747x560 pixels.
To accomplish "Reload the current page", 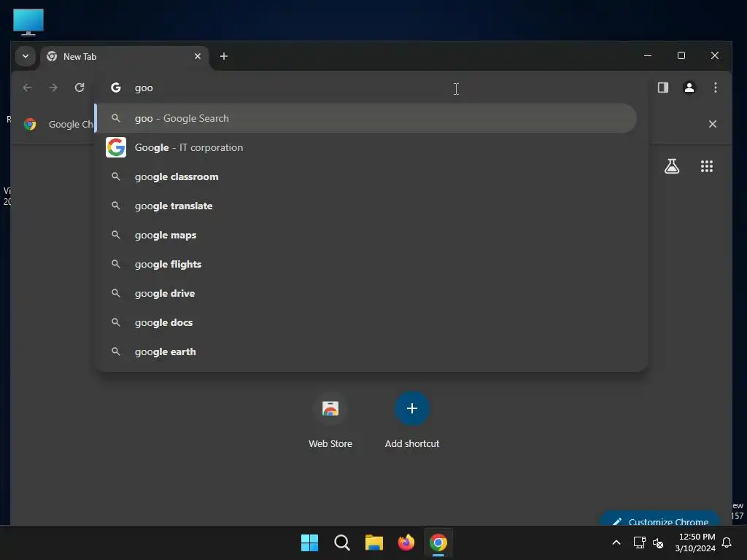I will point(80,87).
